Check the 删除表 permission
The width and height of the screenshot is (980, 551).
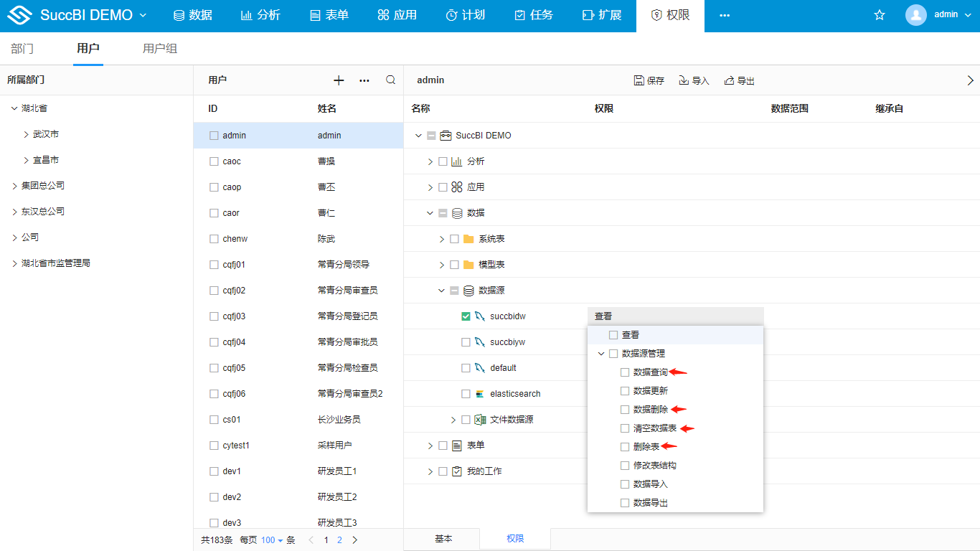click(625, 447)
